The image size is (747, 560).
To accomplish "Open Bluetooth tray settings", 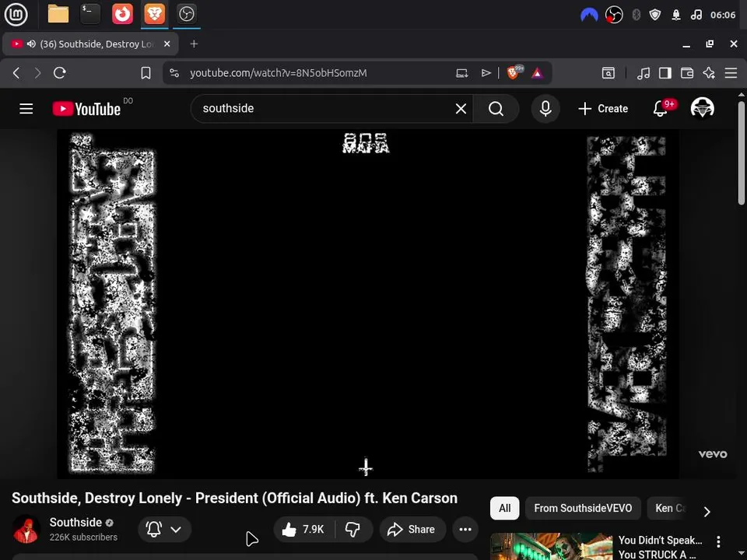I will (636, 16).
